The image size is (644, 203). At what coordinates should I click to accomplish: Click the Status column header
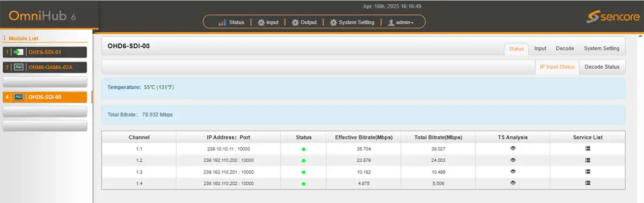pyautogui.click(x=304, y=137)
